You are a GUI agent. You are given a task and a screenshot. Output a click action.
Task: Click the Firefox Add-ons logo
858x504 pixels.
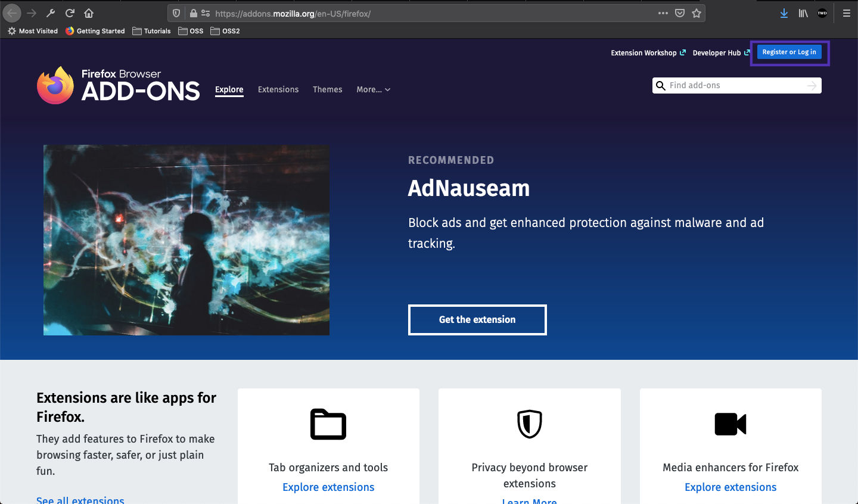pos(118,85)
